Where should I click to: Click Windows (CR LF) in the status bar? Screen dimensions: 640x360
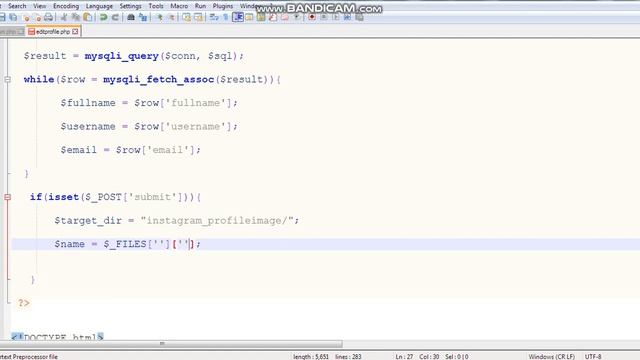551,356
